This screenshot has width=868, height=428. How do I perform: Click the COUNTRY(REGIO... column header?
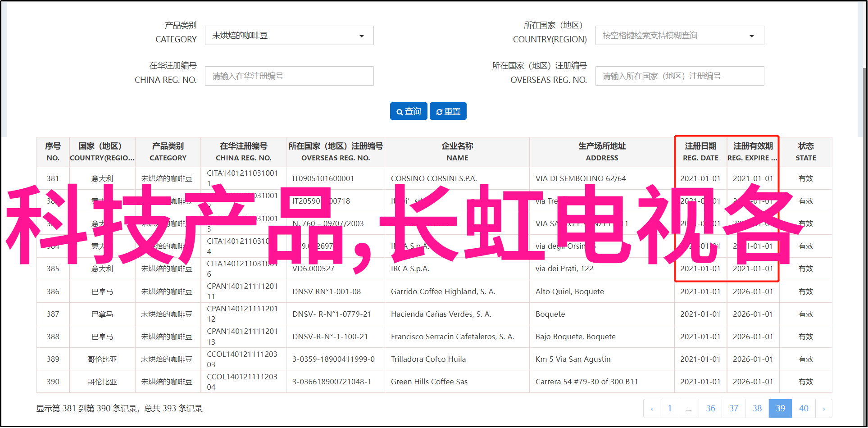pos(102,152)
